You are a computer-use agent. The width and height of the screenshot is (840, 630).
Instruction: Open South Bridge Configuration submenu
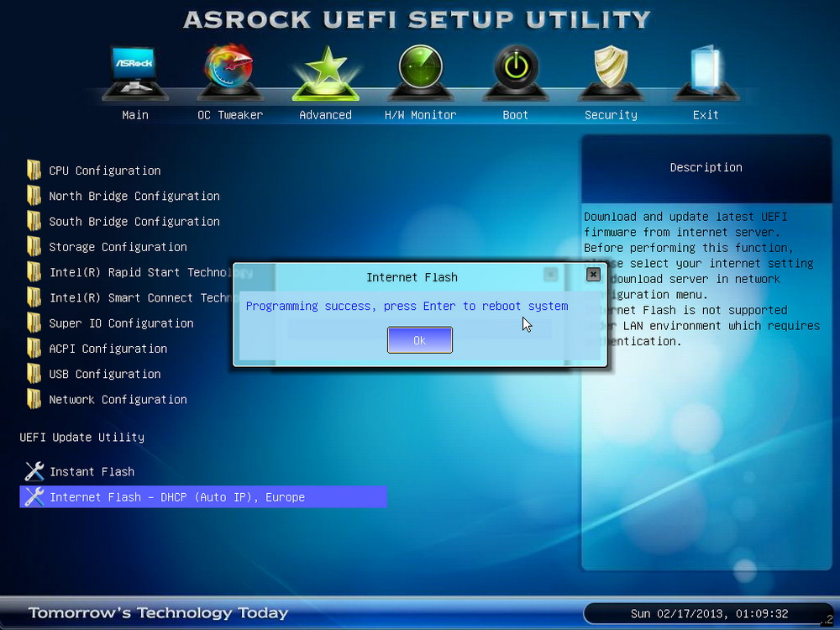(x=134, y=221)
